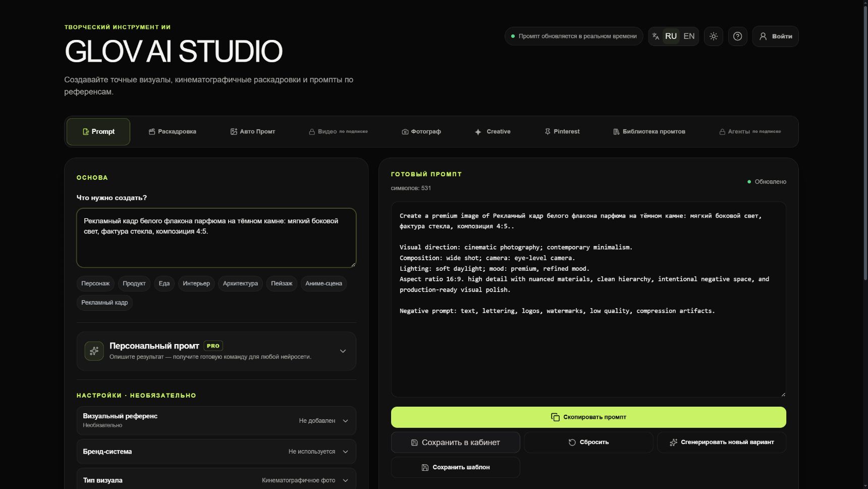The image size is (868, 489).
Task: Open the locked Агенты tab
Action: [x=750, y=132]
